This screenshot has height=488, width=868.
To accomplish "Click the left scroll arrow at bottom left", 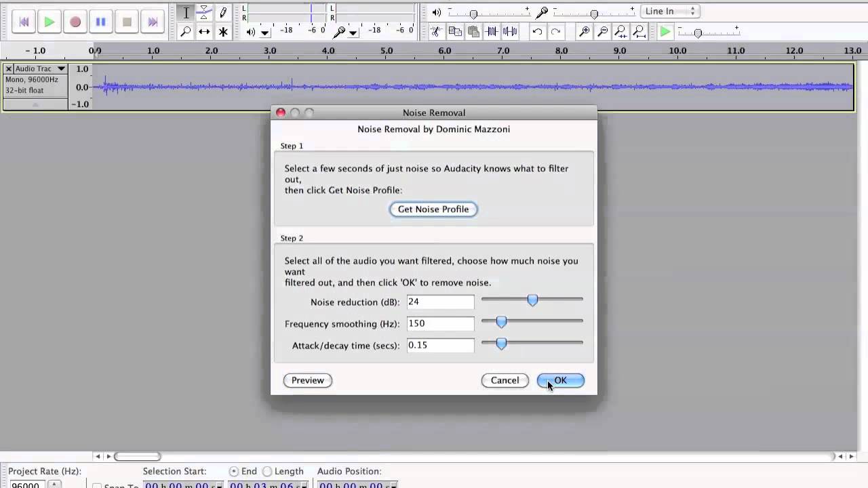I will pos(98,456).
